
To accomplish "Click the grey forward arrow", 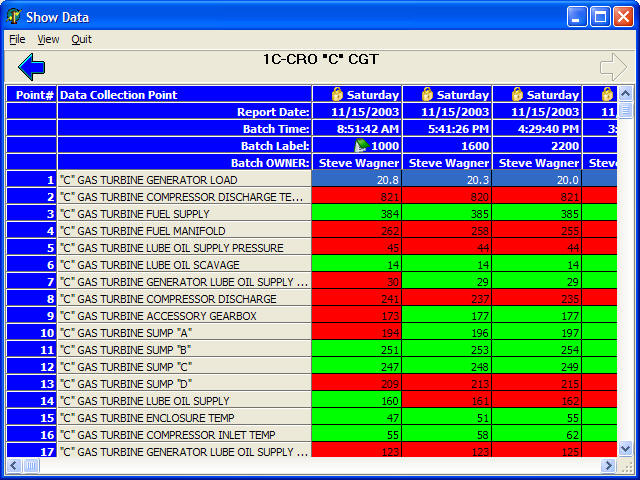I will 612,67.
